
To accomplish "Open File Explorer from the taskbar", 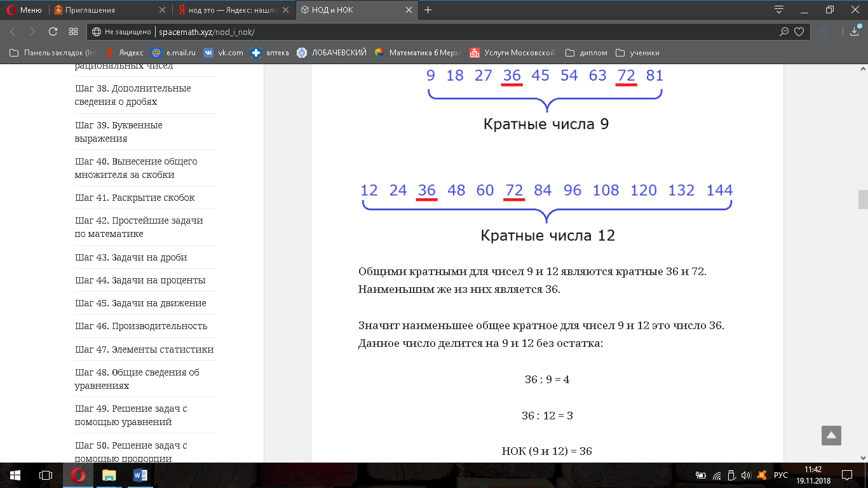I will point(109,475).
